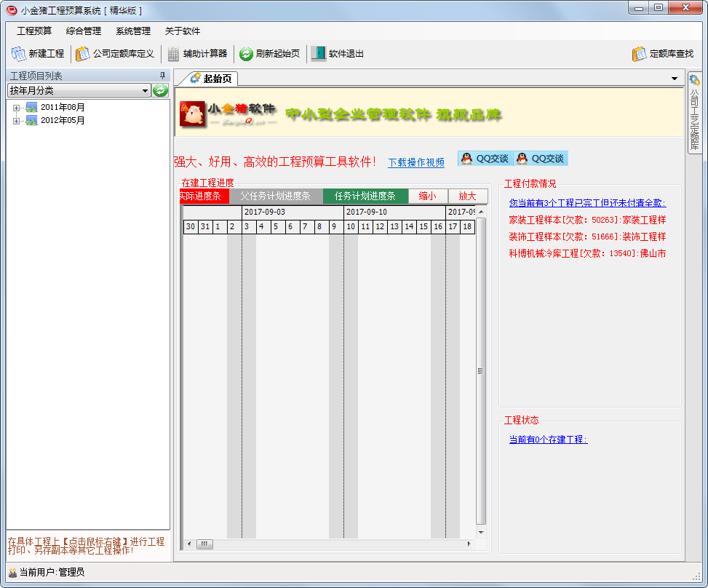Image resolution: width=708 pixels, height=588 pixels.
Task: Click the 刷新起始页 refresh icon
Action: click(246, 54)
